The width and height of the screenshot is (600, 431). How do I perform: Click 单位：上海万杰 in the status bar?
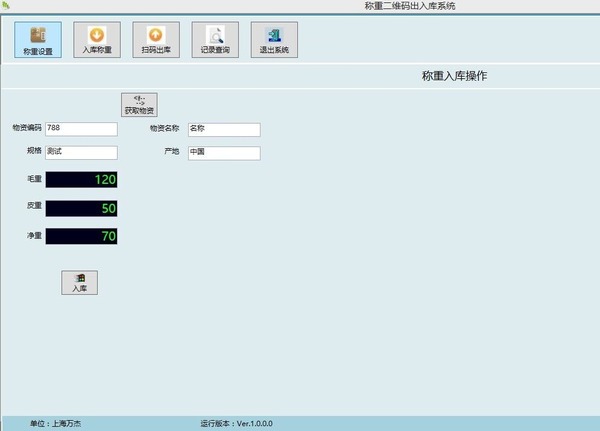click(x=56, y=424)
